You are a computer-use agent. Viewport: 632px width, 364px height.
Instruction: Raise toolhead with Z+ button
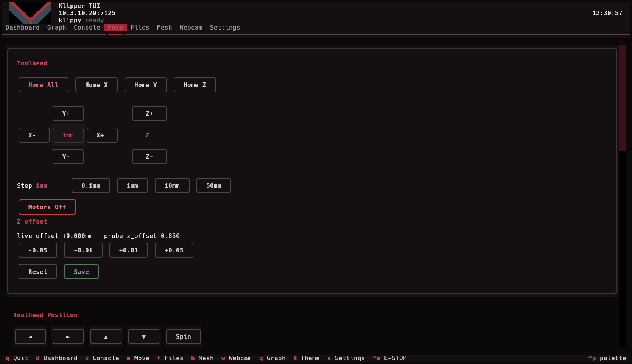coord(149,114)
